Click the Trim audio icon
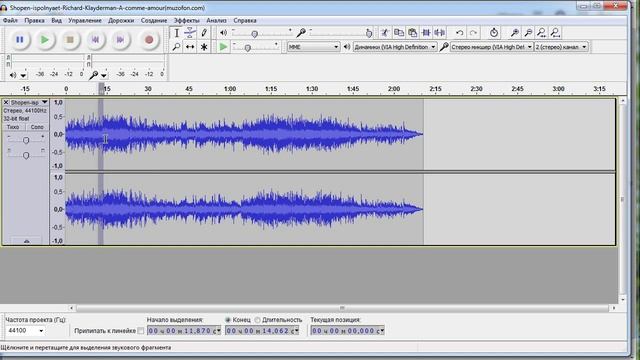Viewport: 640px width, 360px height. click(426, 33)
